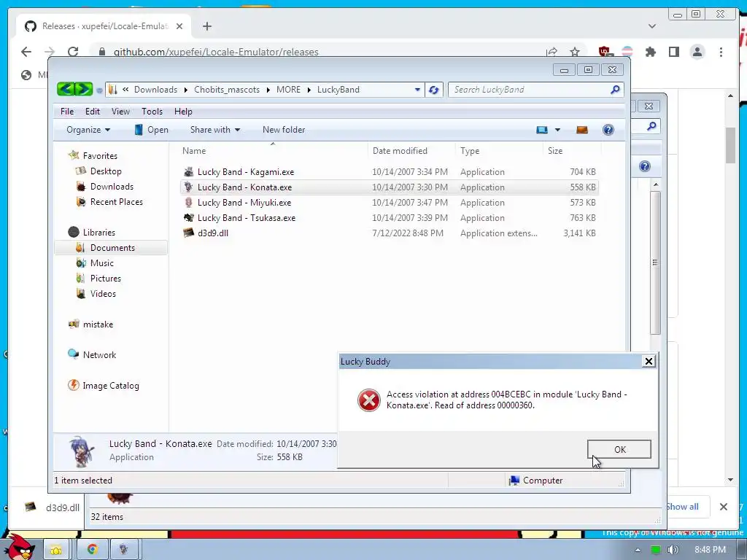Open the mistake item in sidebar
The width and height of the screenshot is (747, 560).
[x=98, y=324]
